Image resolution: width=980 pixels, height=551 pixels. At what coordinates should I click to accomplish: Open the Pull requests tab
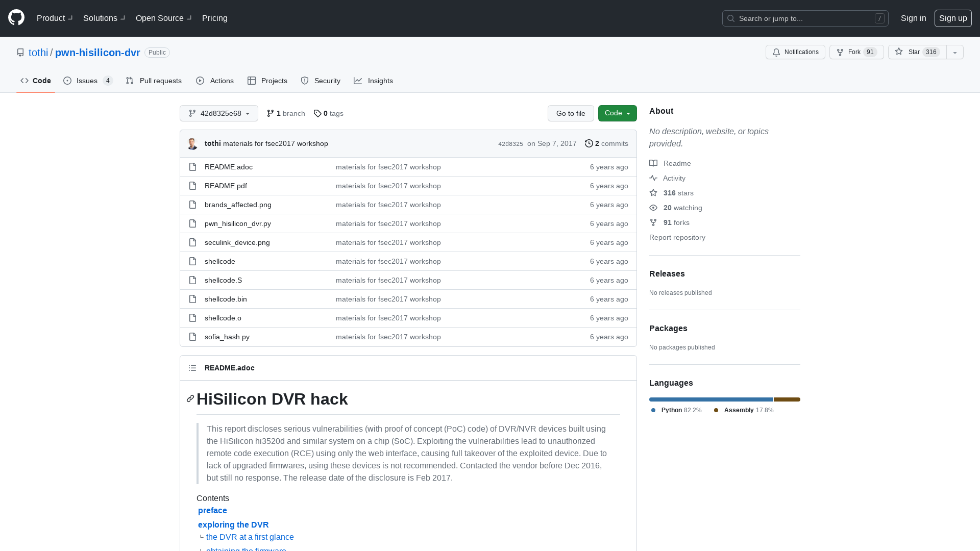154,81
